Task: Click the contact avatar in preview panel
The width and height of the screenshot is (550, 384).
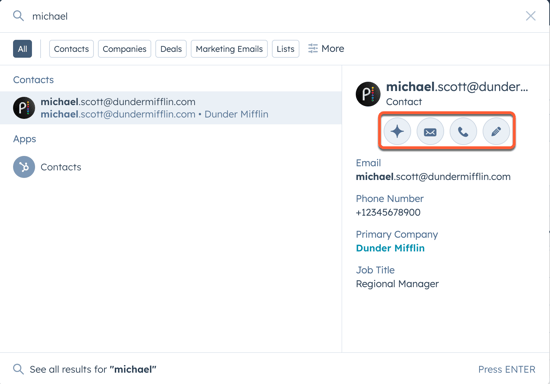Action: click(x=368, y=94)
